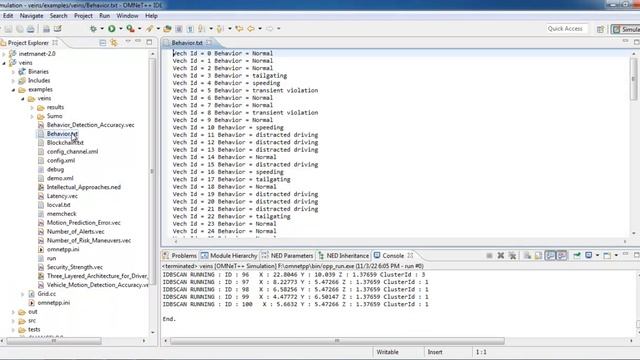The height and width of the screenshot is (360, 640).
Task: Click the Collapse All icon in Project Explorer
Action: coord(103,42)
